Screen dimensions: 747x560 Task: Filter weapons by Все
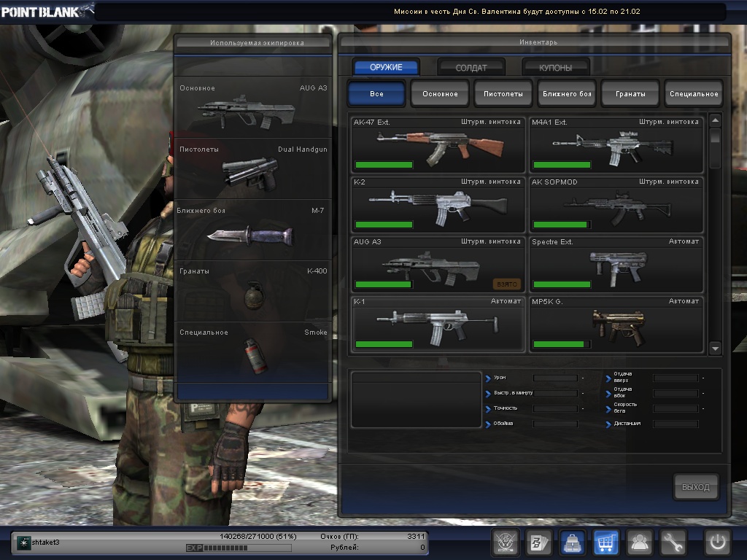pos(377,93)
